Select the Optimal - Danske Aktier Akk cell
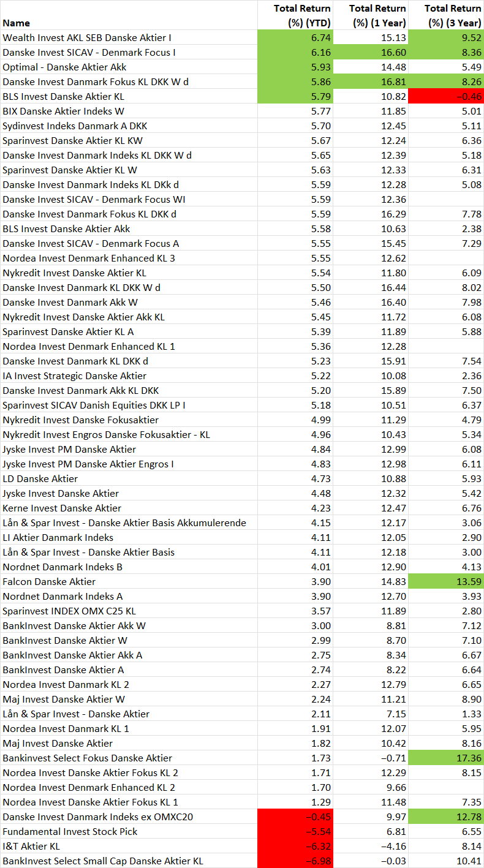The image size is (484, 868). tap(129, 67)
